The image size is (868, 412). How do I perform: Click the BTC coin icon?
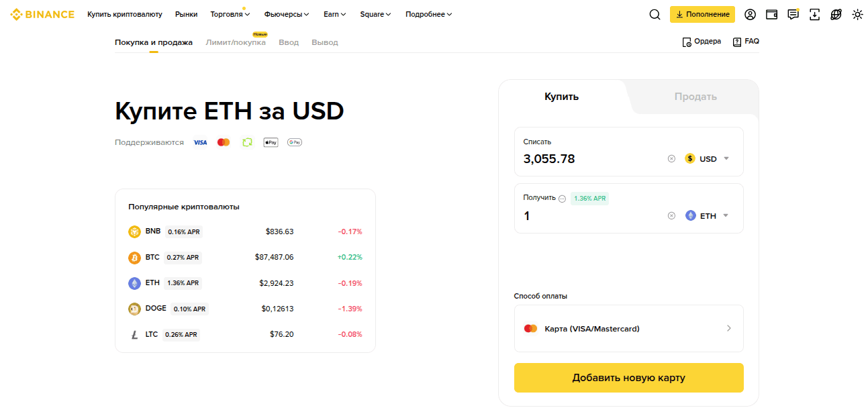134,258
